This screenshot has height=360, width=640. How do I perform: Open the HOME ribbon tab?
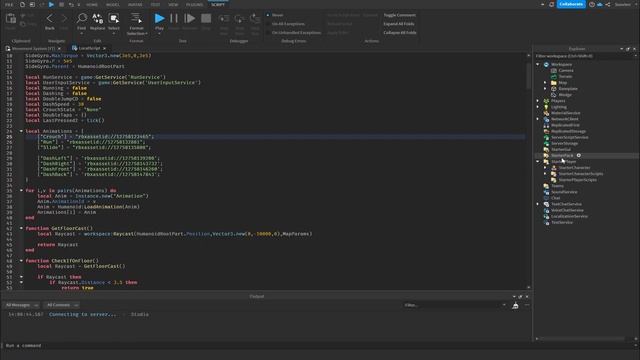[91, 4]
